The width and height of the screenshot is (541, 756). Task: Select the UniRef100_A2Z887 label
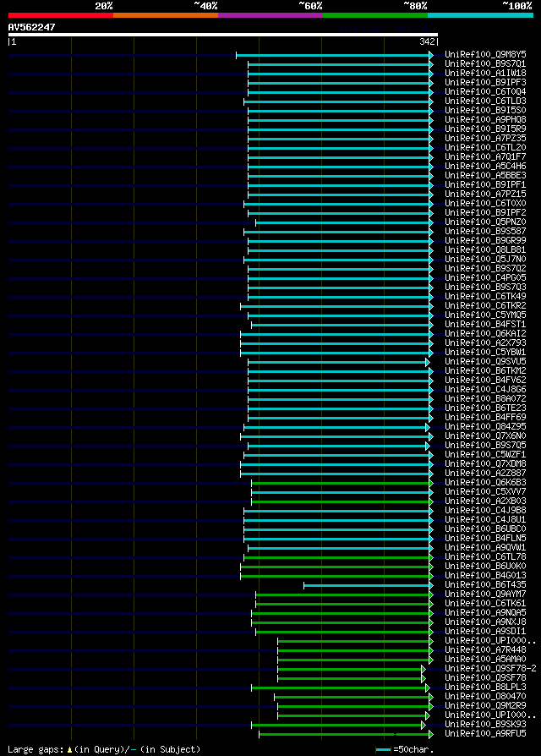[x=485, y=474]
